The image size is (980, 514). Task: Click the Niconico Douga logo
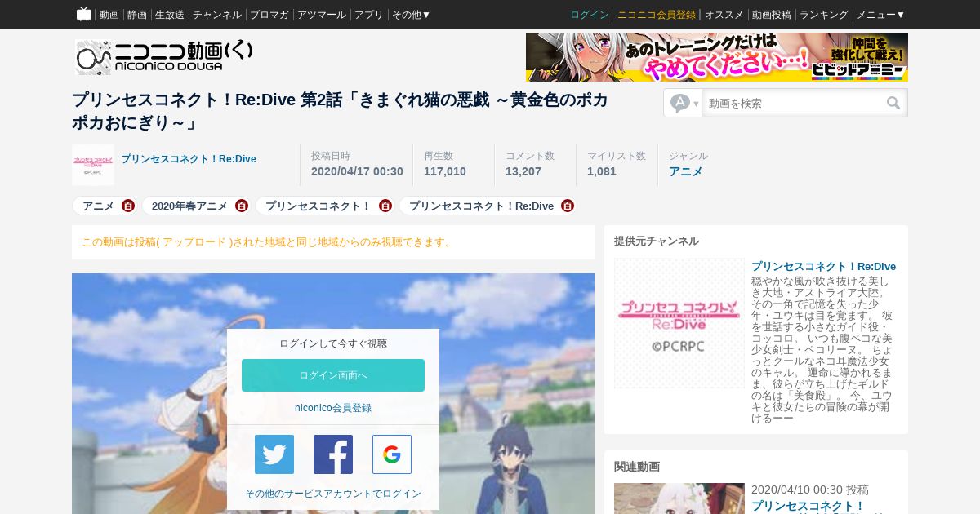pos(163,57)
